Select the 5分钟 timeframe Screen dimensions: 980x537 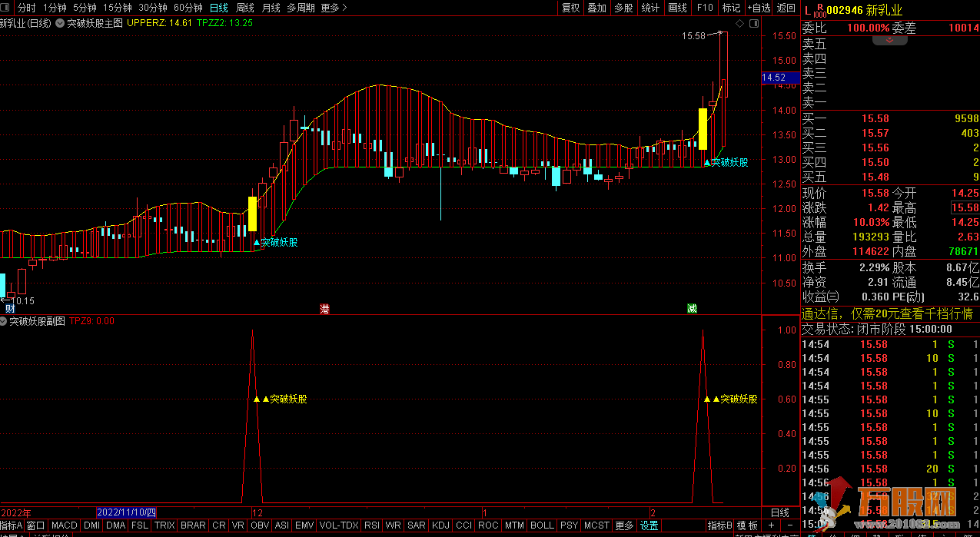(85, 8)
